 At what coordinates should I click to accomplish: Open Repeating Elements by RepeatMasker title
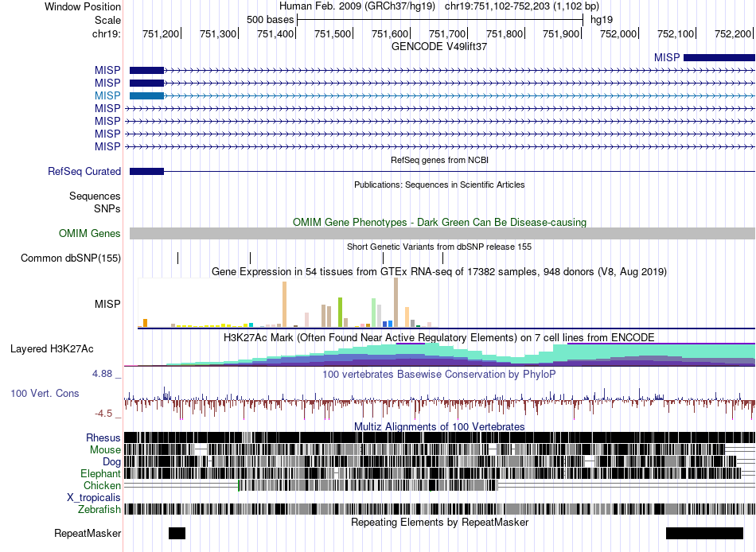(440, 522)
